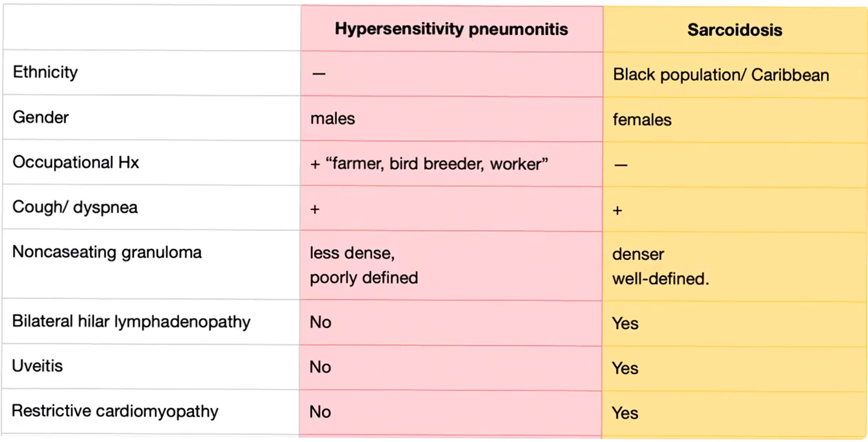Select the Sarcoidosis column header
Image resolution: width=868 pixels, height=442 pixels.
[735, 30]
